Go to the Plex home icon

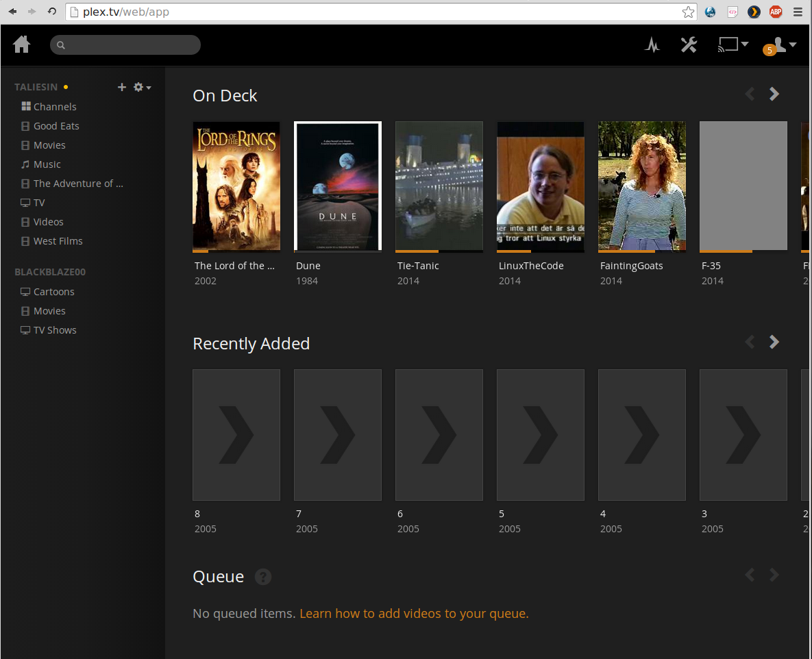[x=22, y=45]
